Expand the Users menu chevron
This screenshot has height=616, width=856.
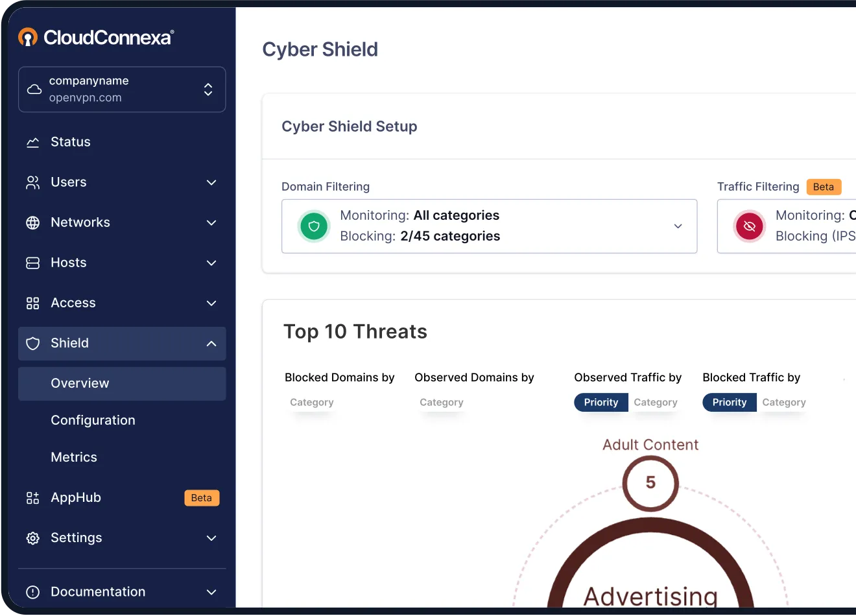[x=211, y=183]
